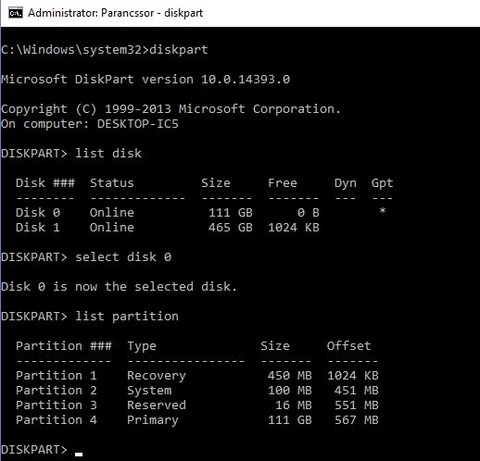
Task: Click the window title text 'Administrator: Parancssor - diskpart'
Action: [115, 13]
